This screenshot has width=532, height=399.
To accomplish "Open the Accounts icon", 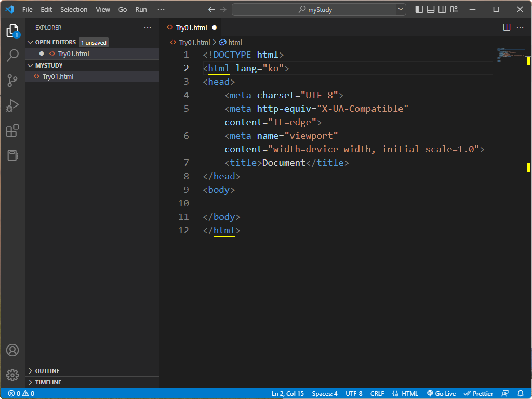I will (12, 350).
